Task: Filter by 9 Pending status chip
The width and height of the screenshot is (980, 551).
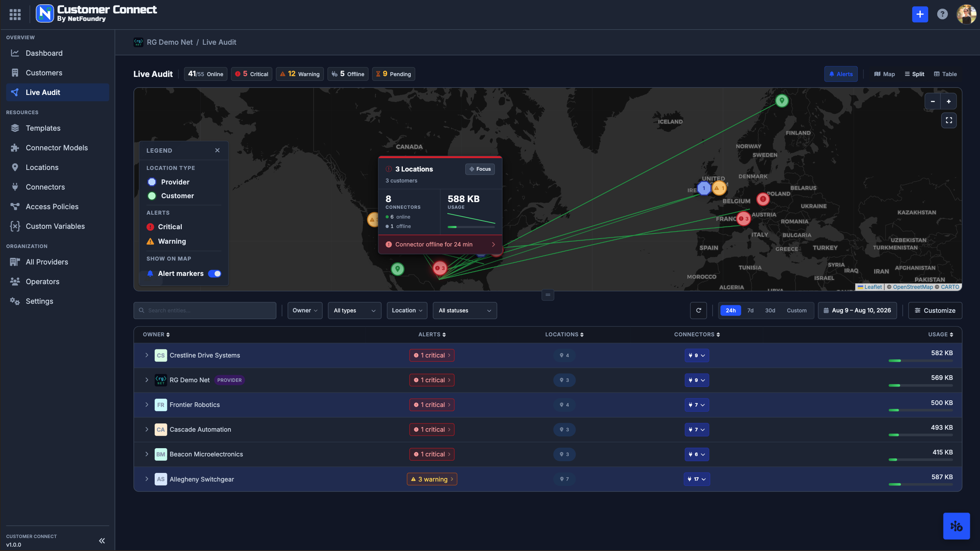Action: tap(393, 74)
